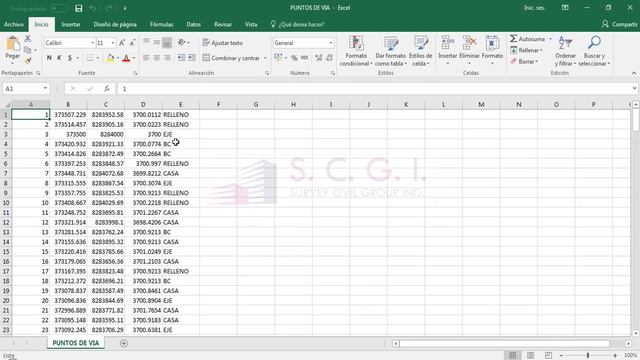This screenshot has height=360, width=640.
Task: Open the font color dropdown arrow
Action: coord(134,58)
